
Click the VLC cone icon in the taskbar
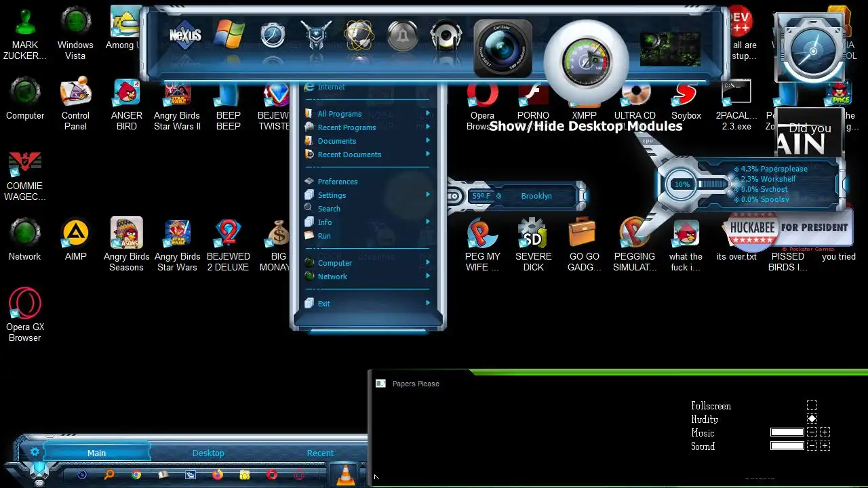346,474
